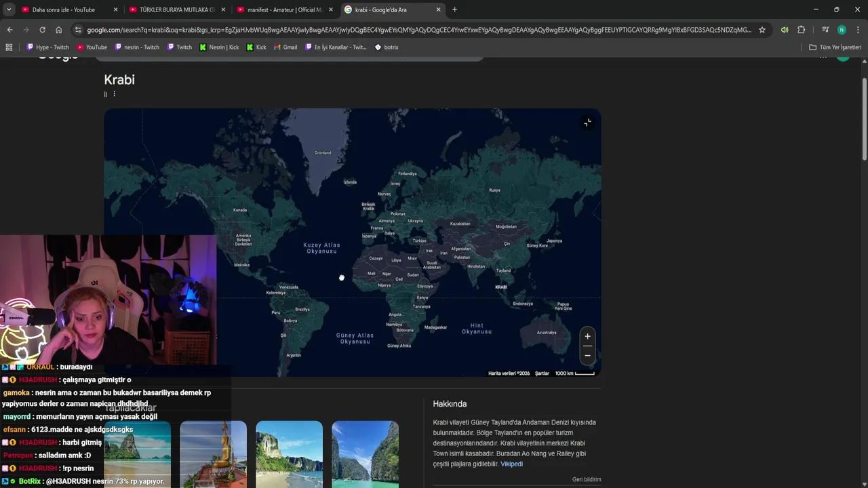Image resolution: width=868 pixels, height=488 pixels.
Task: View site information in address bar
Action: tap(78, 30)
